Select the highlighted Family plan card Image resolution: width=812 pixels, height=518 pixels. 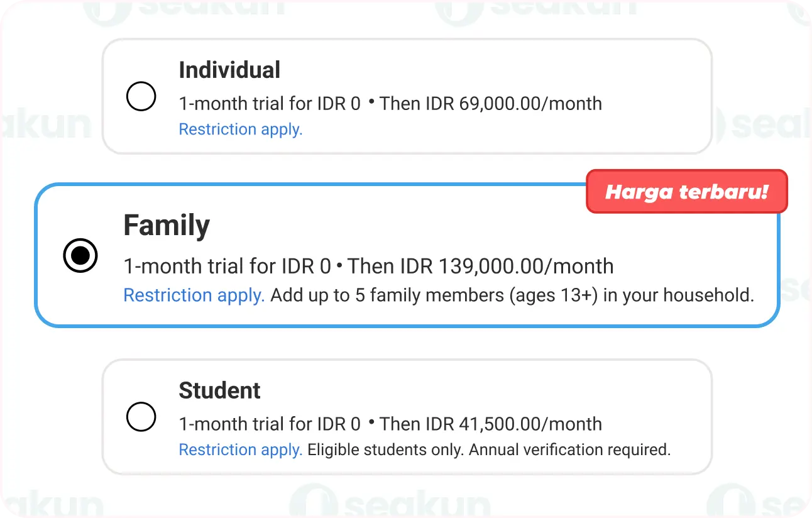pos(407,255)
